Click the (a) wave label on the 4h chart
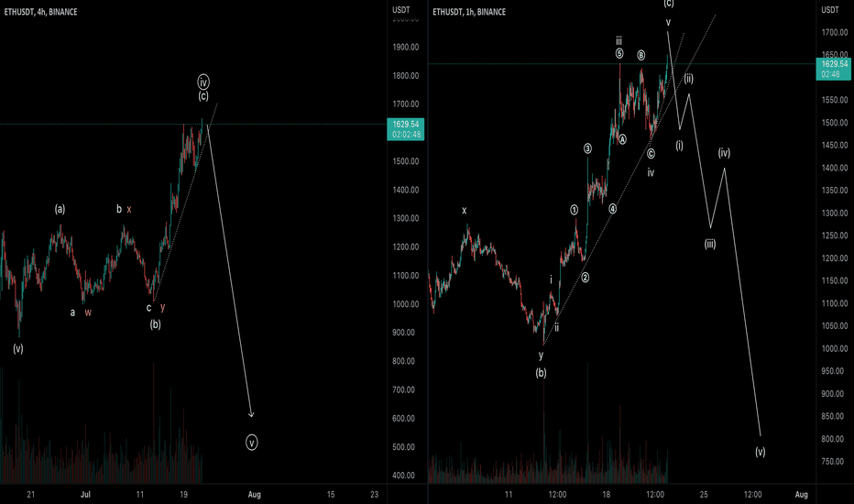The height and width of the screenshot is (504, 854). pos(60,209)
